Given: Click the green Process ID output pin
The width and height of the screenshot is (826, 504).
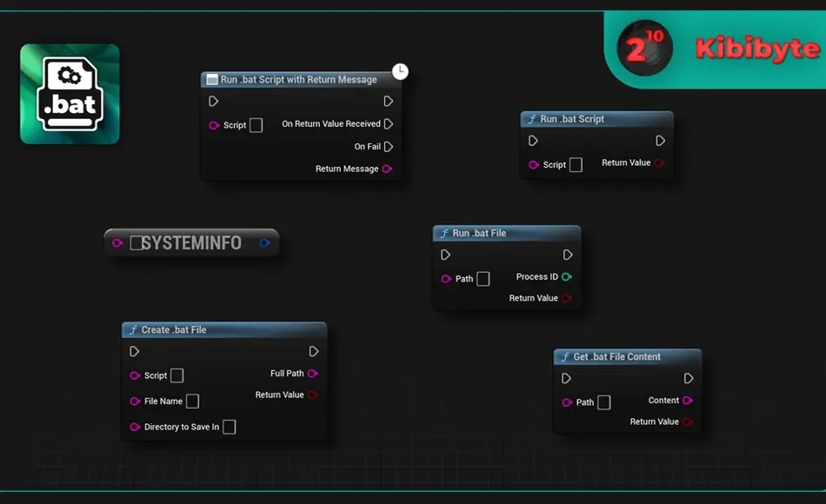Looking at the screenshot, I should (567, 277).
